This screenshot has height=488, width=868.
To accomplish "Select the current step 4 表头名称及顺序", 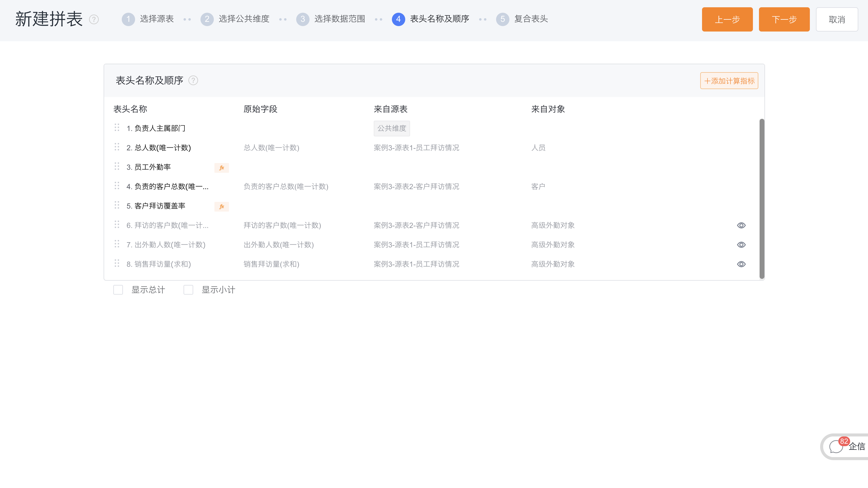I will (431, 19).
